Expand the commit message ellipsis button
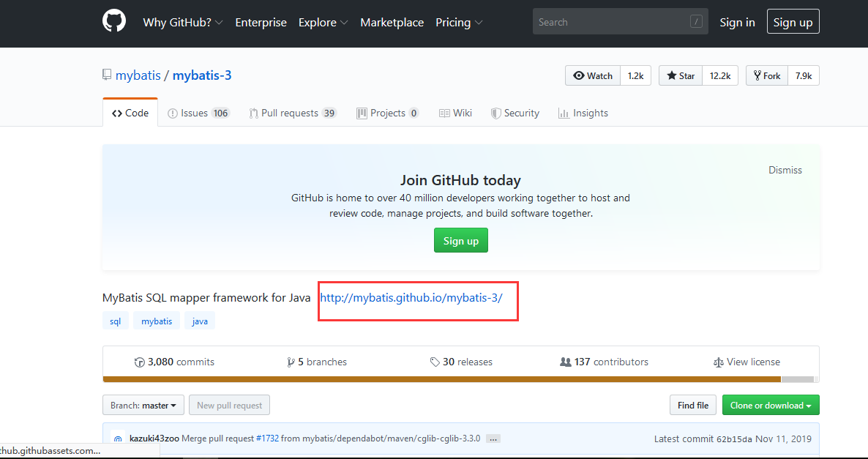Image resolution: width=868 pixels, height=459 pixels. tap(493, 439)
